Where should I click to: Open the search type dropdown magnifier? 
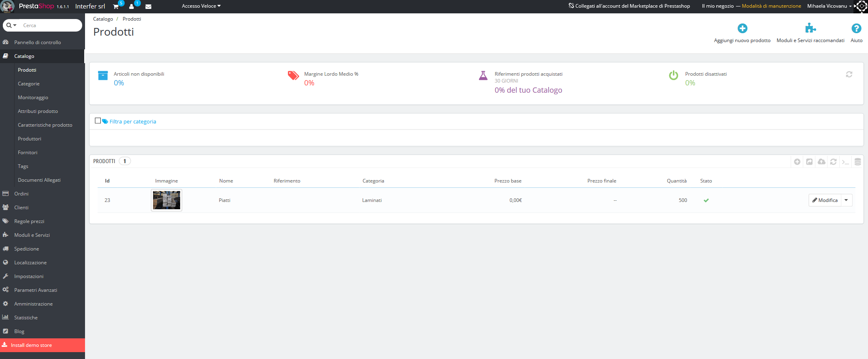click(11, 25)
